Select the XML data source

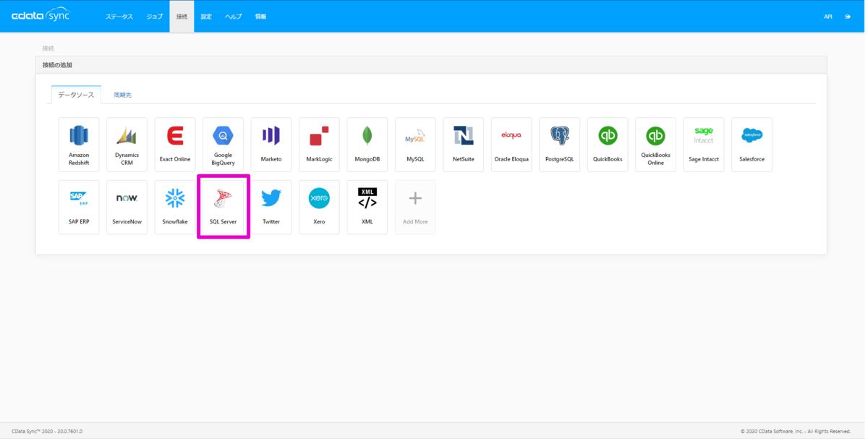point(367,208)
